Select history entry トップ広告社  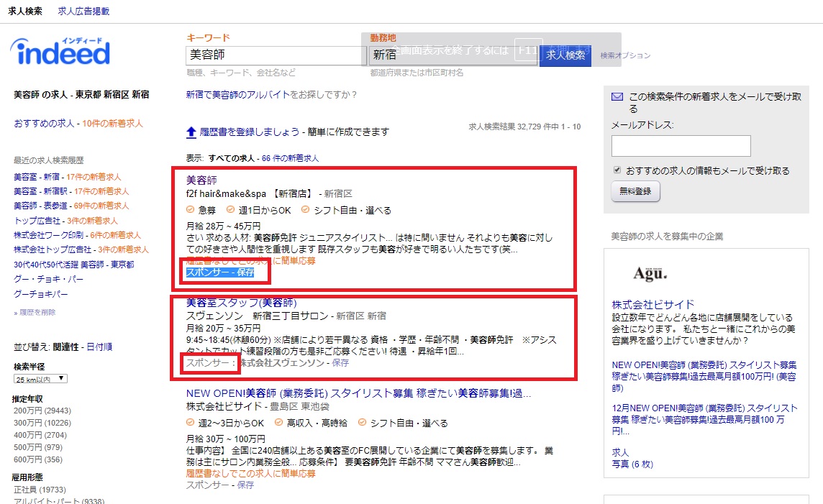pos(37,221)
